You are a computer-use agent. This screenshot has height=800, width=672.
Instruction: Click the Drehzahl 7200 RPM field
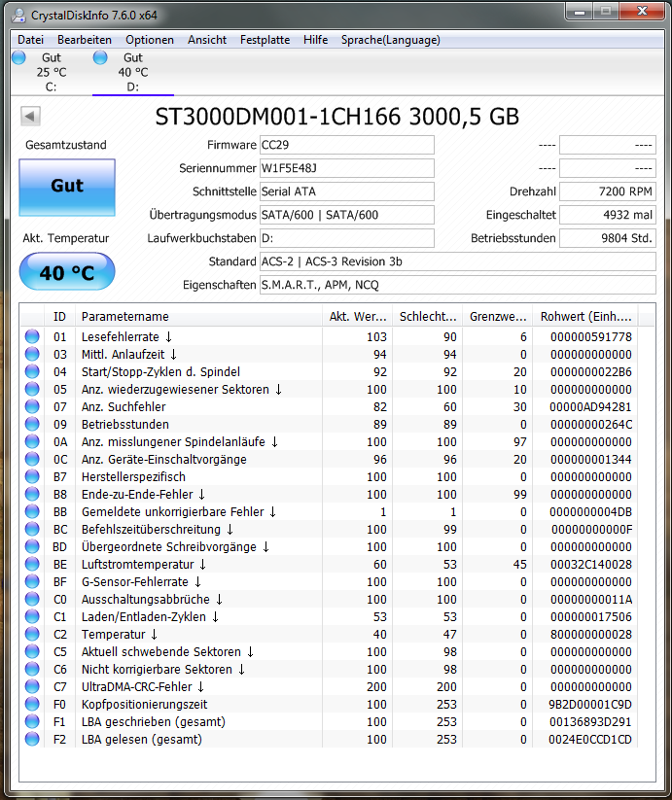pyautogui.click(x=608, y=191)
